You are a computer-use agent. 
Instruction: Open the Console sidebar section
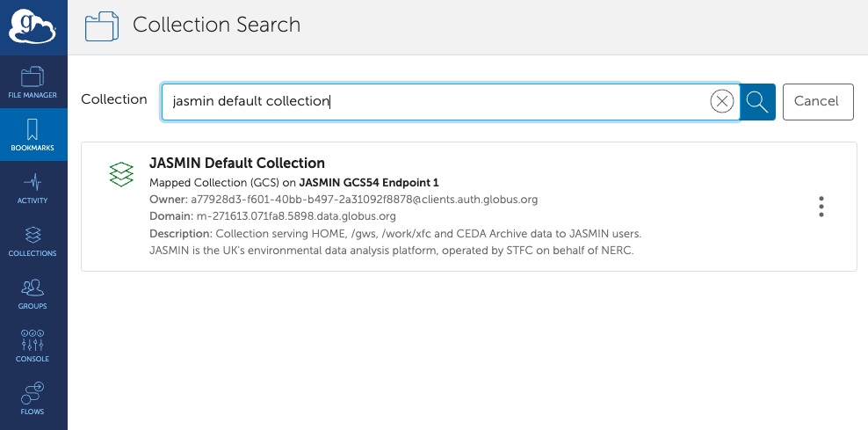pos(33,346)
